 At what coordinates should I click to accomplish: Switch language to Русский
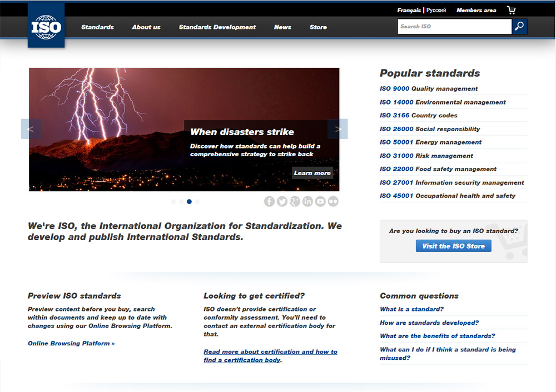436,11
